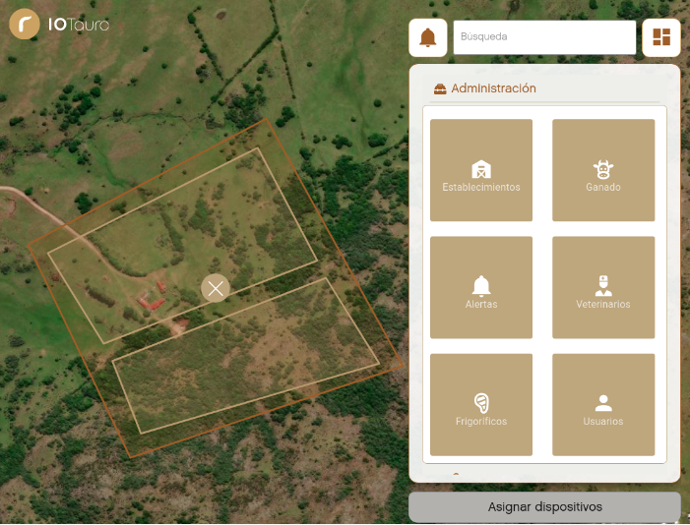Screen dimensions: 690x525
Task: Close the map selection with X marker
Action: [215, 288]
